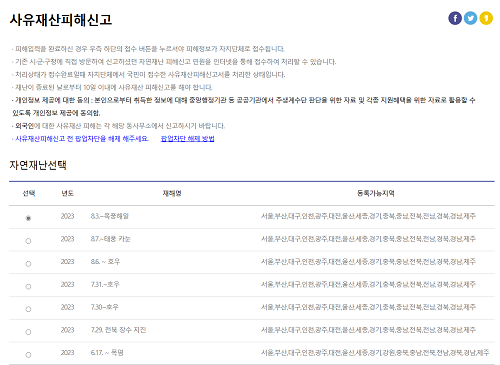Click the 사유재산피해신고 page title
Viewport: 500px width, 365px height.
click(61, 20)
